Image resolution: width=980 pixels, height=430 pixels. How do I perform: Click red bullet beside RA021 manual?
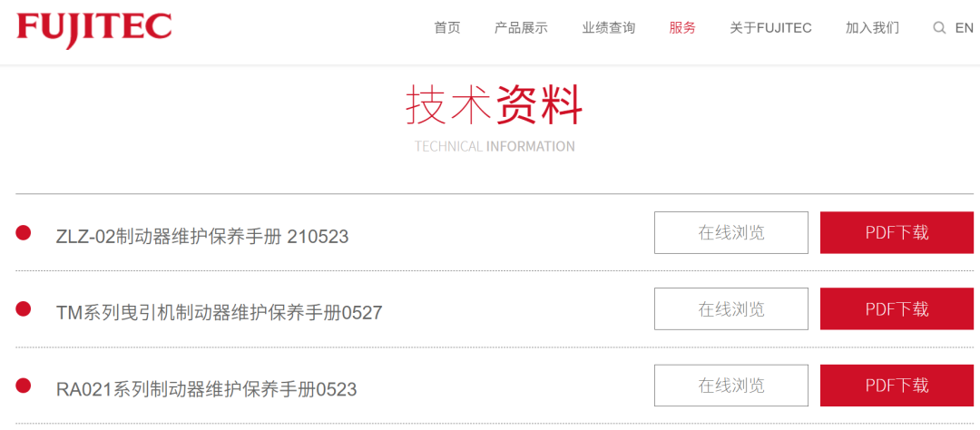[23, 386]
